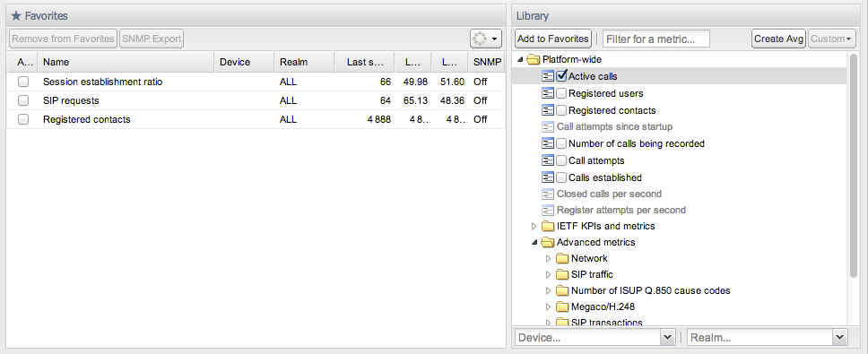
Task: Select Registered contacts name in Favorites
Action: tap(87, 119)
